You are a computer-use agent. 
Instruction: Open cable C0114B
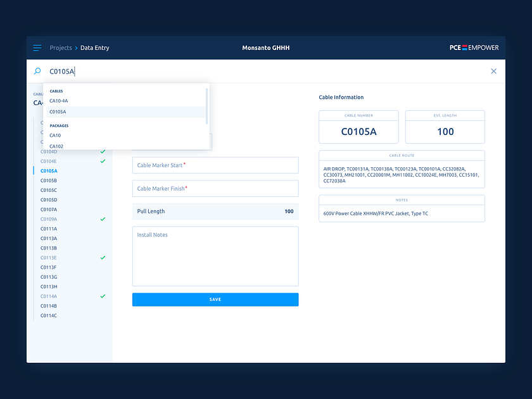coord(49,306)
